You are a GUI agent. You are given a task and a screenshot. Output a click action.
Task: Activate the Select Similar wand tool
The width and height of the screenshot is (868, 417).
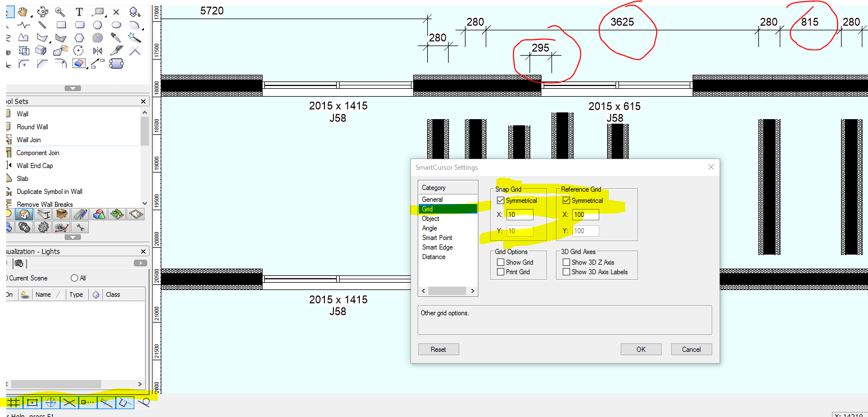point(136,38)
